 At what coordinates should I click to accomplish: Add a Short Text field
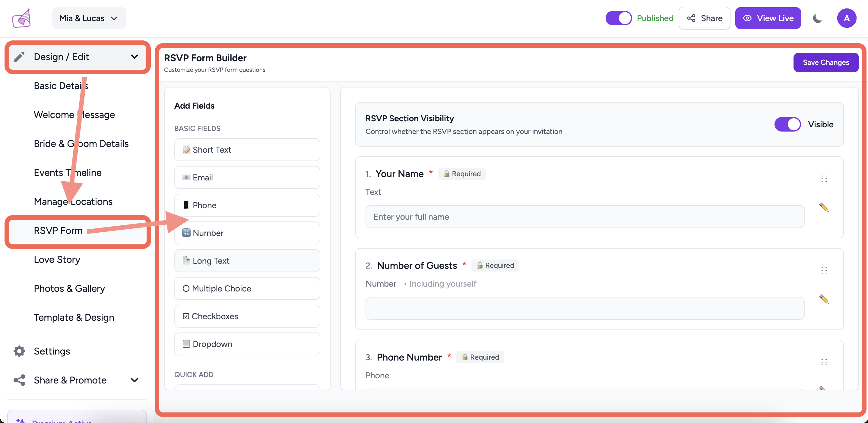click(x=247, y=150)
